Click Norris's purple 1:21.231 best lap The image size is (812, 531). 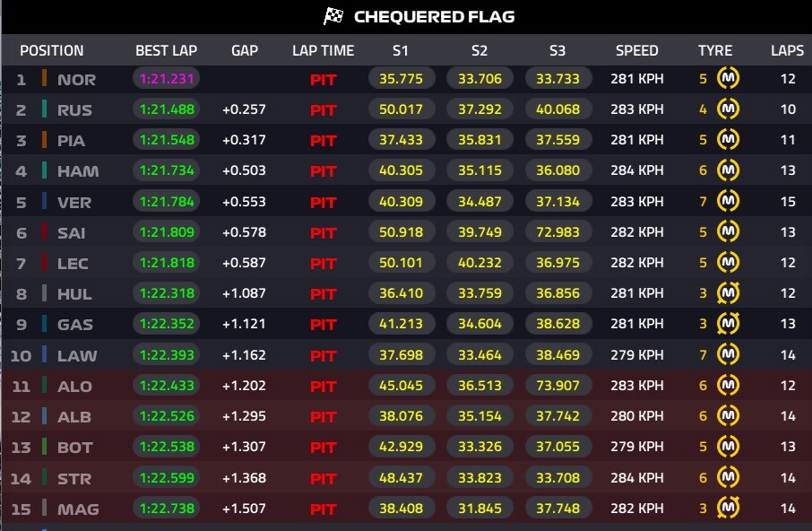(x=166, y=79)
